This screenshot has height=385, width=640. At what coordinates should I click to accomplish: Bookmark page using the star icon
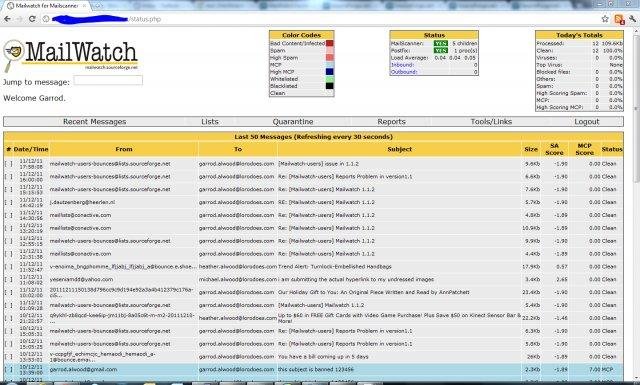click(605, 19)
